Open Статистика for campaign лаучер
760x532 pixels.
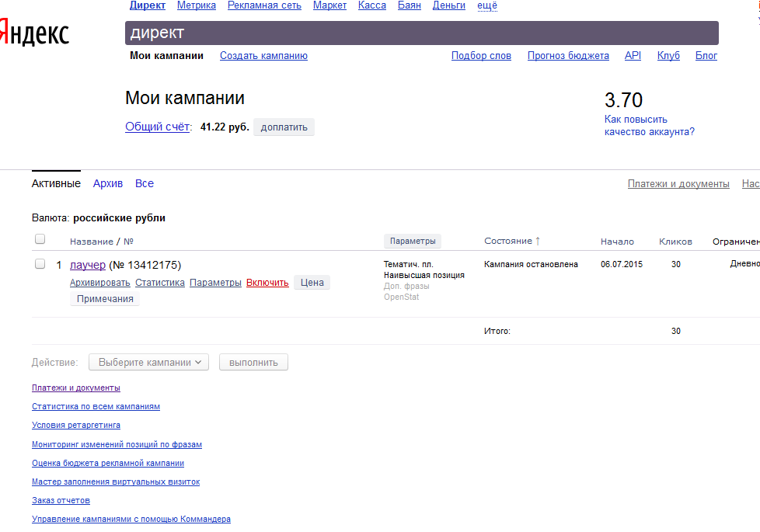[x=160, y=283]
